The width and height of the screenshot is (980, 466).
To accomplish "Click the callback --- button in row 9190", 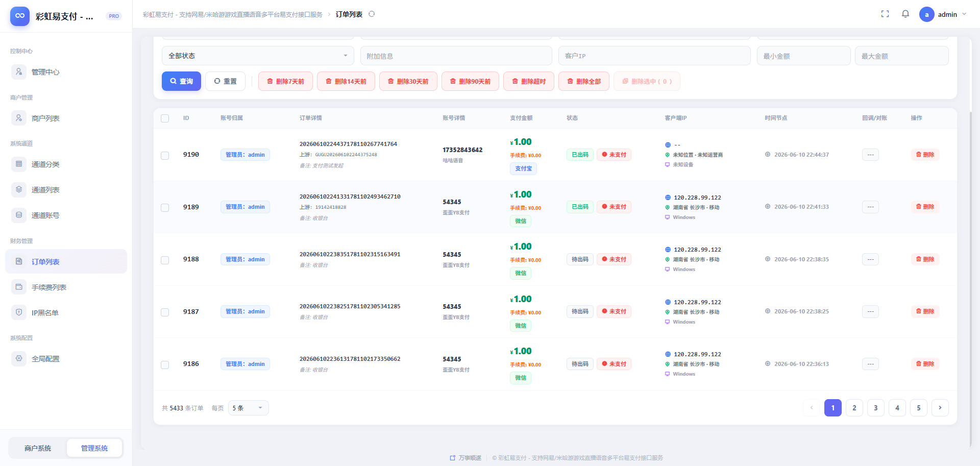I will (x=870, y=155).
